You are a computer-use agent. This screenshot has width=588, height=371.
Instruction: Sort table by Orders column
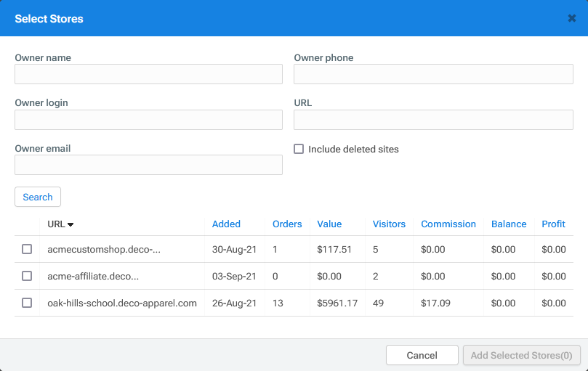pos(287,224)
